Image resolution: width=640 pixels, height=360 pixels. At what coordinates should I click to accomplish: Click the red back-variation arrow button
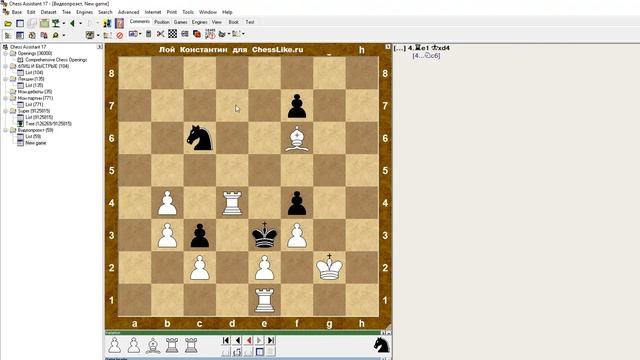(249, 340)
